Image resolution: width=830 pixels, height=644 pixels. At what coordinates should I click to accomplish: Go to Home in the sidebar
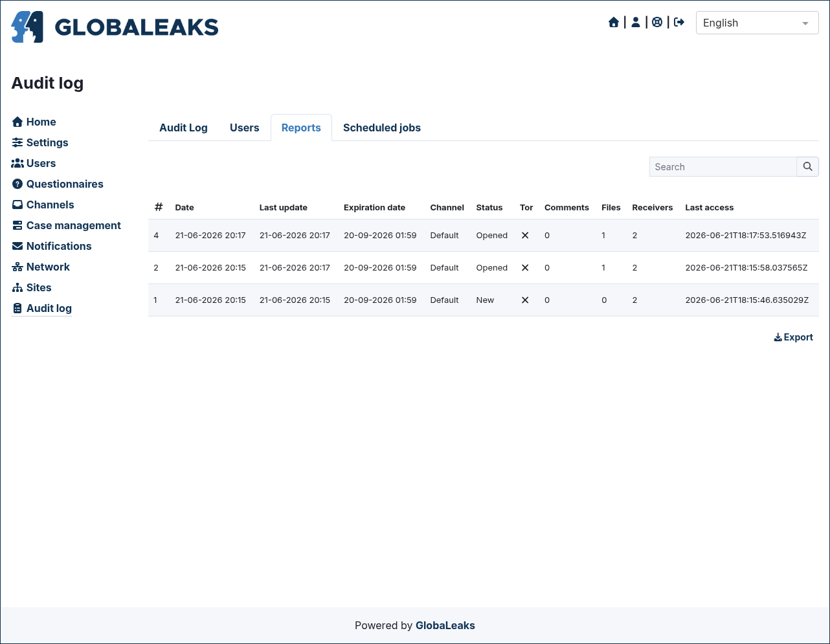click(x=34, y=122)
